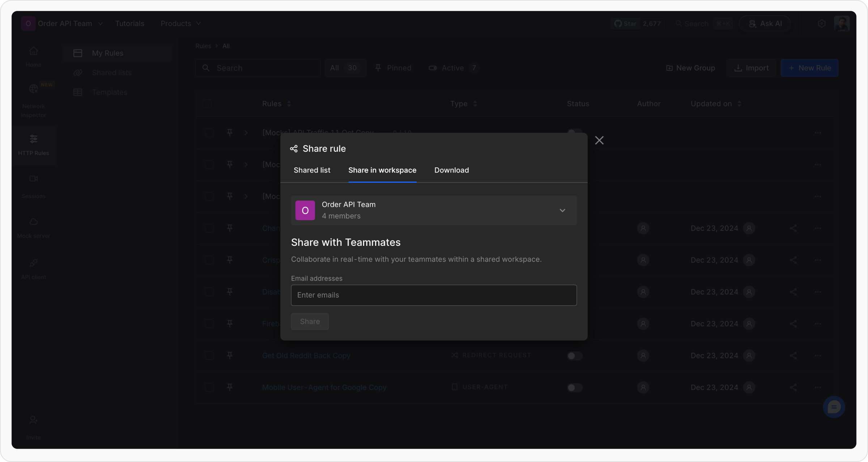
Task: Click the settings gear icon
Action: click(822, 24)
